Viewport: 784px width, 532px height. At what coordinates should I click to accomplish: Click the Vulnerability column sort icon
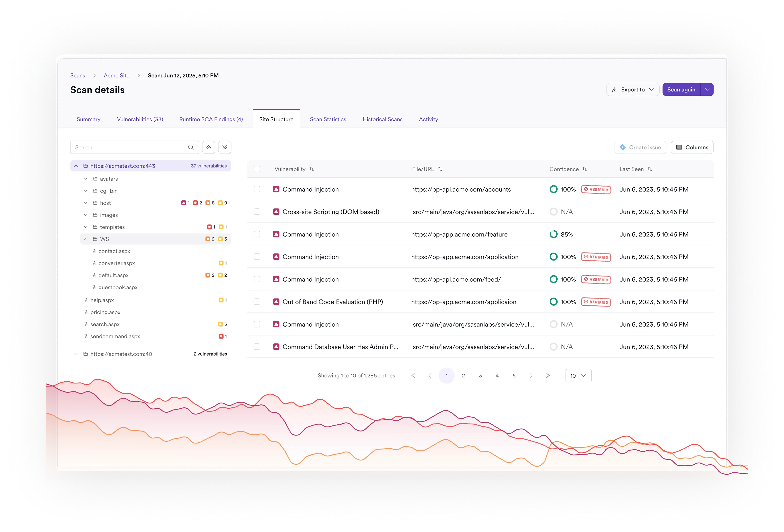point(312,169)
